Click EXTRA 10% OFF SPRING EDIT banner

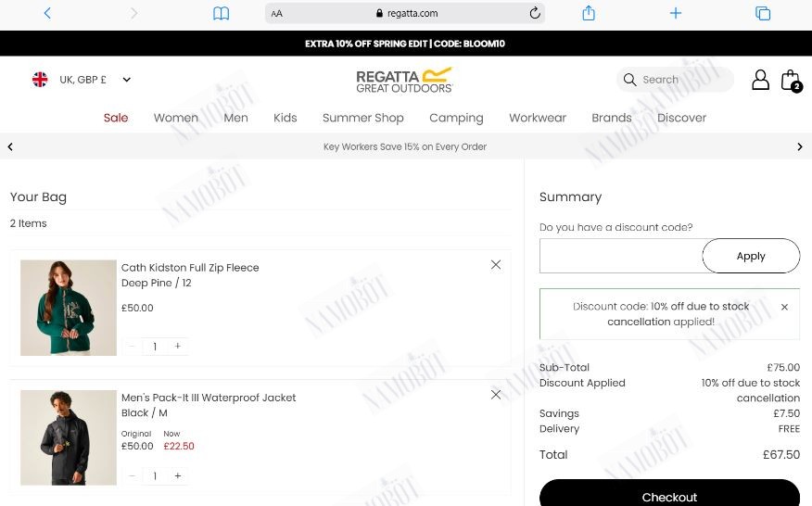(405, 44)
